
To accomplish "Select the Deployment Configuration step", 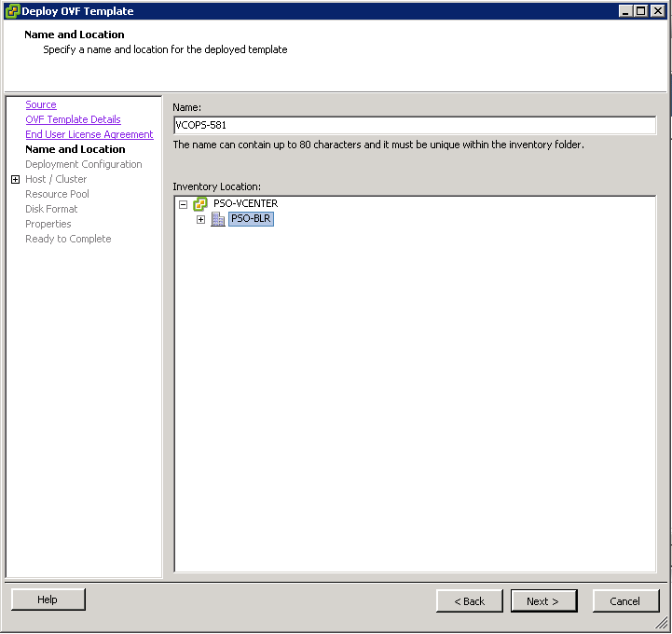I will point(84,164).
